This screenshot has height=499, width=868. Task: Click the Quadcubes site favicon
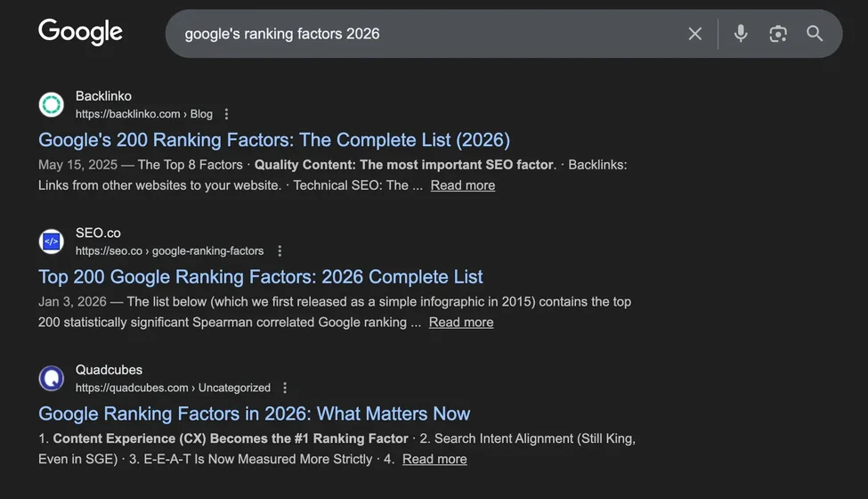[52, 379]
